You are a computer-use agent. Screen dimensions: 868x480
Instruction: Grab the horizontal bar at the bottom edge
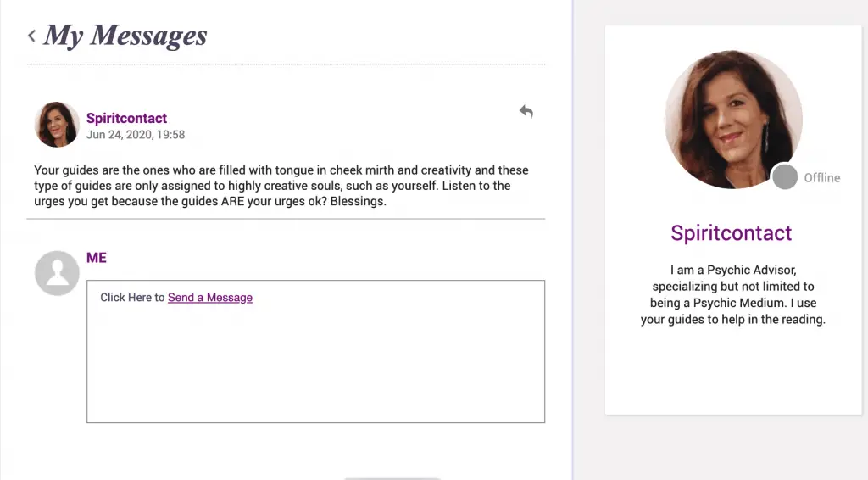(392, 478)
